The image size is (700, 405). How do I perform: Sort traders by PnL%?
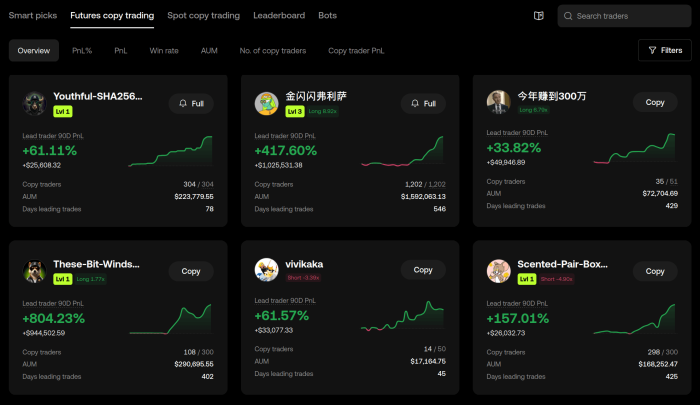point(82,50)
